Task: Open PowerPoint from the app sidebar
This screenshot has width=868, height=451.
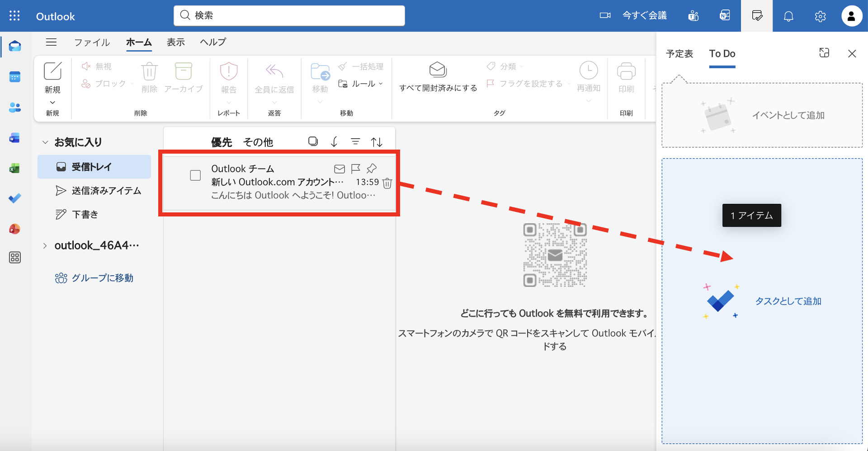Action: (15, 229)
